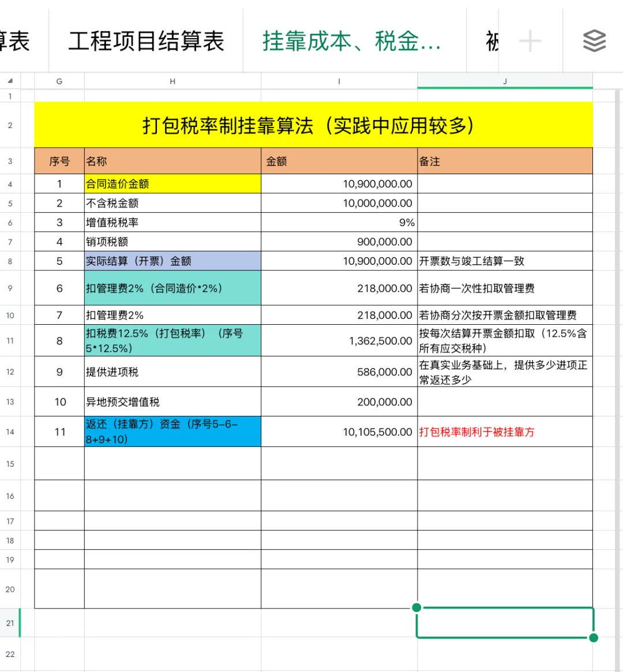Click the 名称 header cell
The width and height of the screenshot is (623, 672).
[x=172, y=161]
